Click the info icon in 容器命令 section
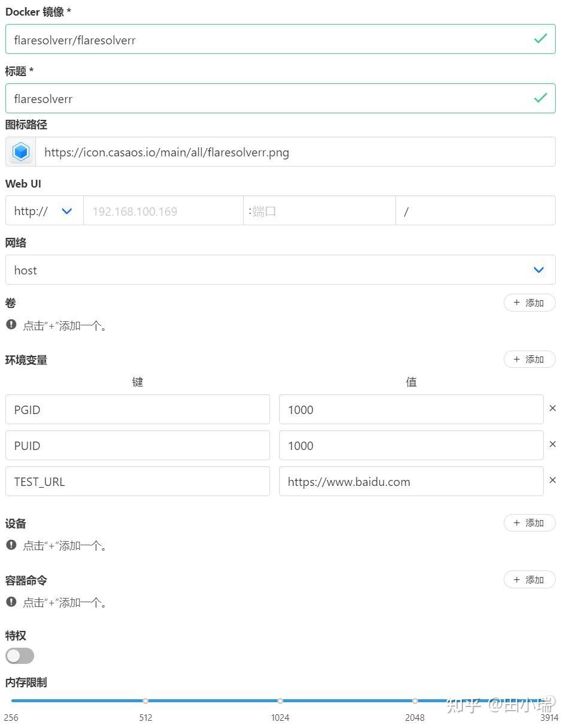The width and height of the screenshot is (566, 728). [11, 601]
